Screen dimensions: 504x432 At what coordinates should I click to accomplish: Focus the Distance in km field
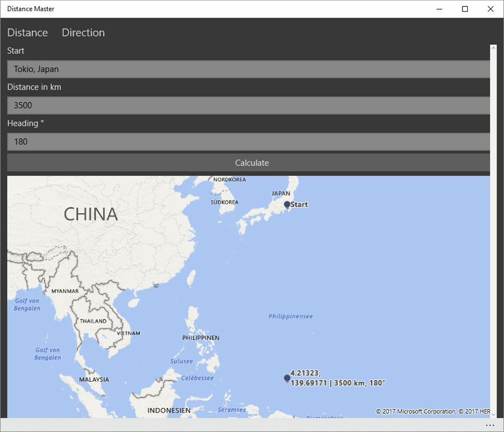click(248, 106)
